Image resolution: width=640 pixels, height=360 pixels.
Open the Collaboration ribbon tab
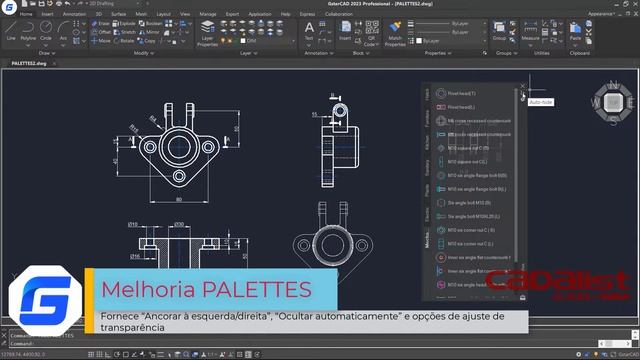point(339,14)
